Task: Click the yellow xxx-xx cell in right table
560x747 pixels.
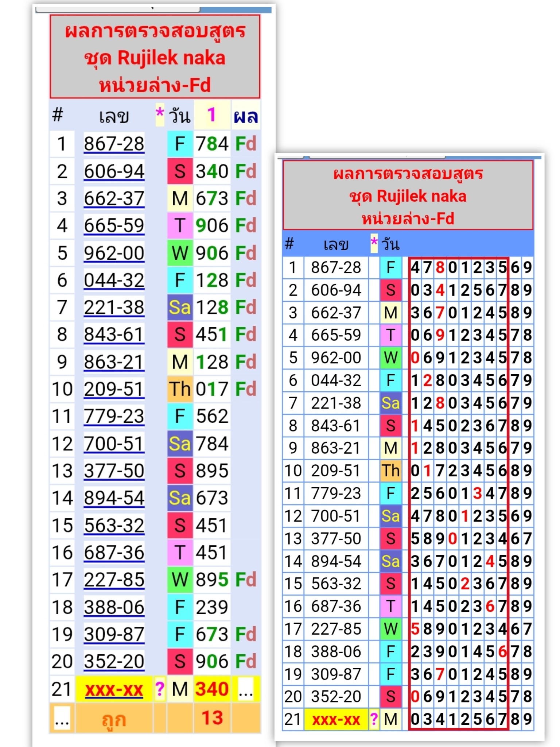Action: (336, 720)
